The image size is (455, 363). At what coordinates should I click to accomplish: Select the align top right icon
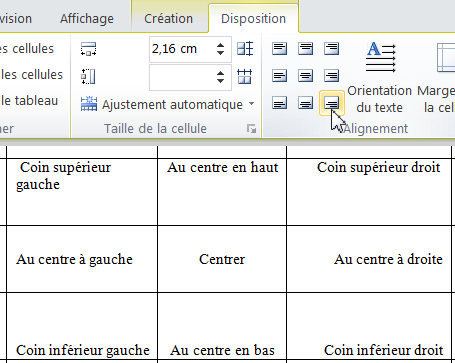click(x=331, y=49)
